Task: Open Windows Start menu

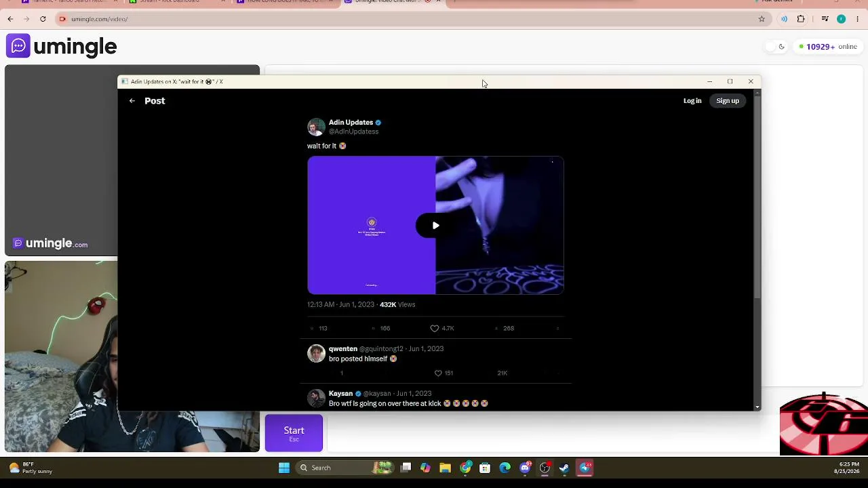Action: click(x=284, y=468)
